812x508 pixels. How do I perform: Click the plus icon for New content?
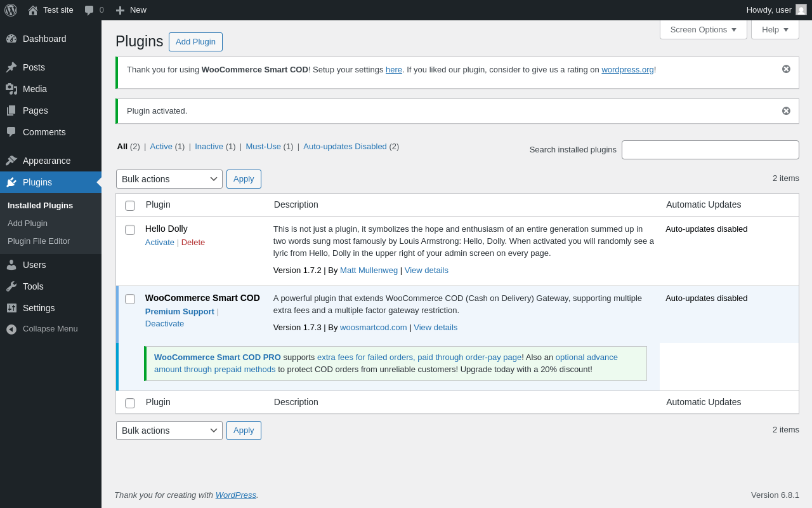(x=120, y=10)
